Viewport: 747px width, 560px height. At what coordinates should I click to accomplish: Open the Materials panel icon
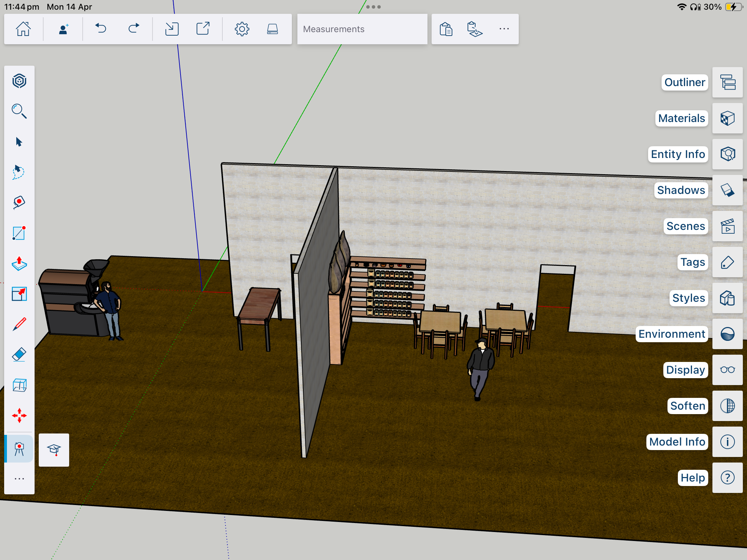point(727,119)
